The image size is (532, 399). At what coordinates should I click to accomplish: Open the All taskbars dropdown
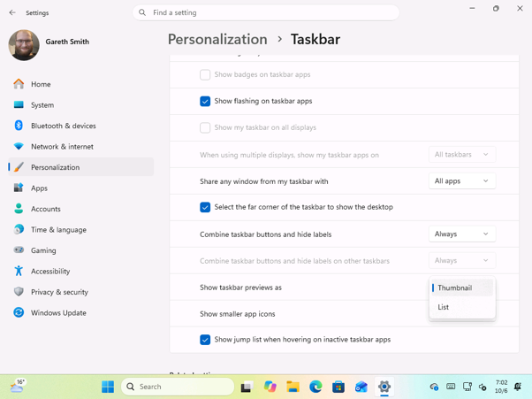[x=462, y=155]
